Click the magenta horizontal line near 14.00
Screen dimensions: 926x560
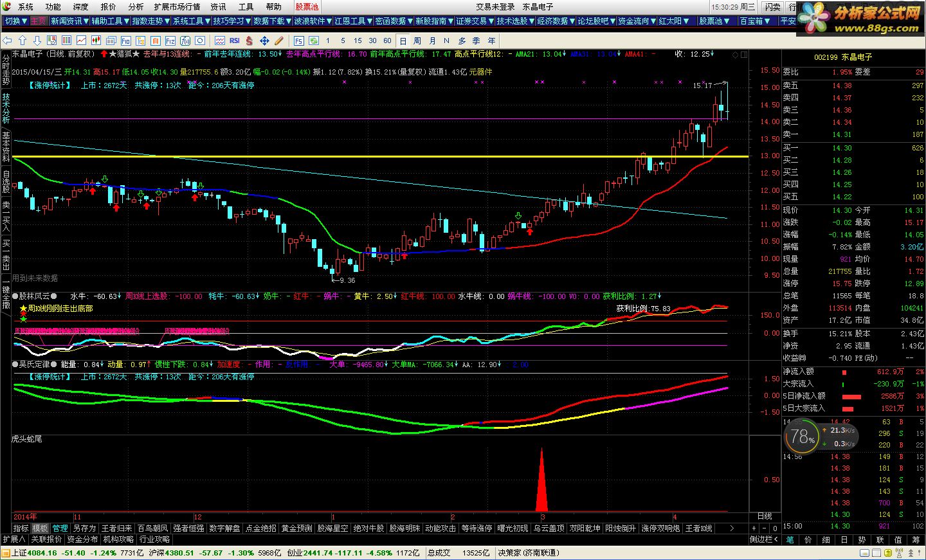(381, 119)
